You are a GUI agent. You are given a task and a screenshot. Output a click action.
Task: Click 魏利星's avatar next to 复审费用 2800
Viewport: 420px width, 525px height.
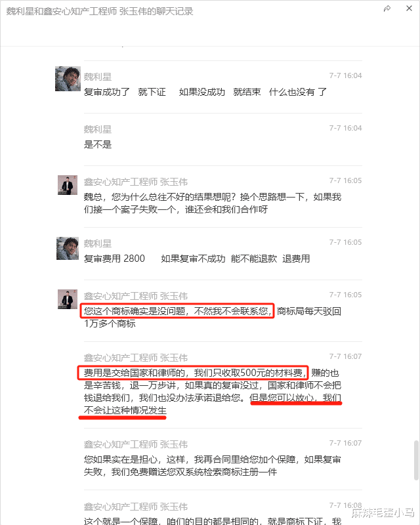point(68,249)
